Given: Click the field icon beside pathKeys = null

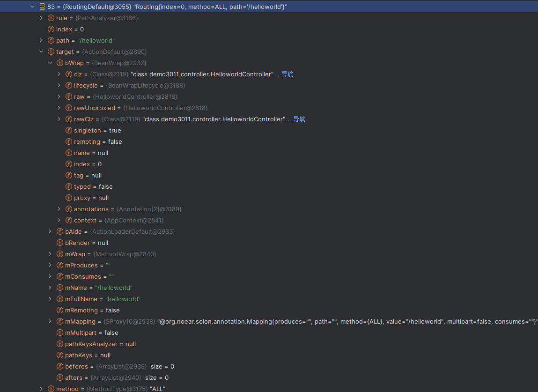Looking at the screenshot, I should click(x=60, y=355).
